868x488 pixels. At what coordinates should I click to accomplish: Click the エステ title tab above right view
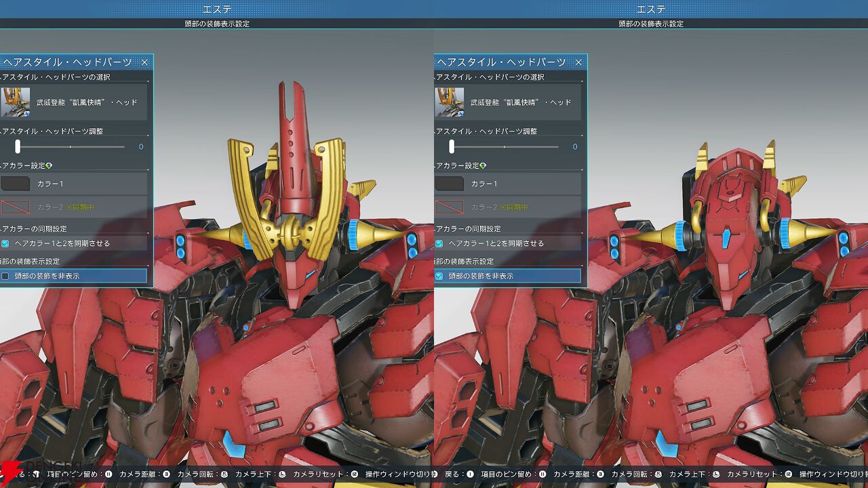tap(651, 9)
